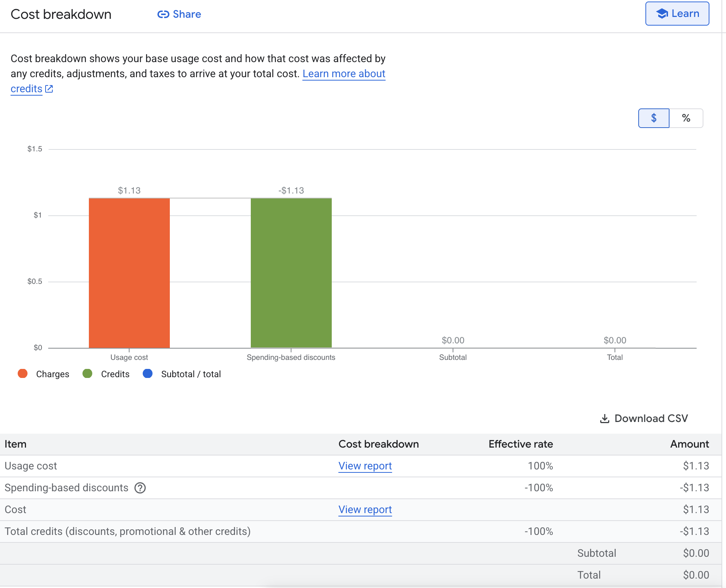
Task: Click the Amount column header
Action: click(x=689, y=444)
